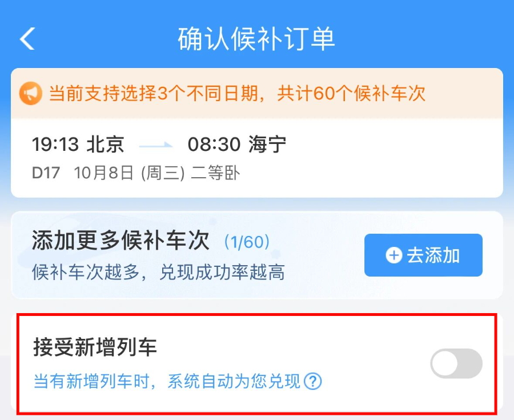The width and height of the screenshot is (514, 420).
Task: Tap the 海宁 arrival station name
Action: pyautogui.click(x=267, y=145)
